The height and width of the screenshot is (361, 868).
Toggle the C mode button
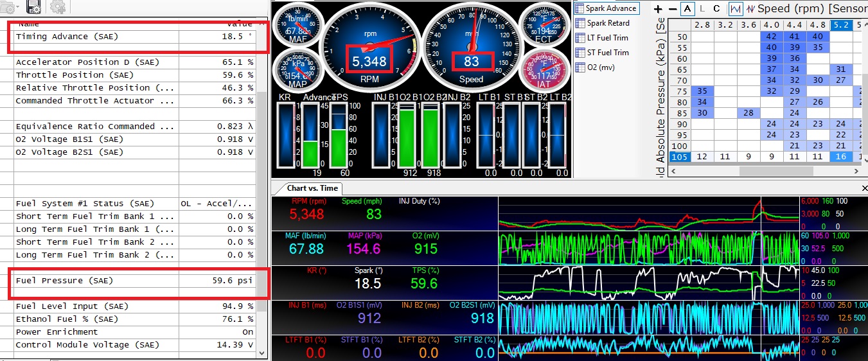click(717, 9)
